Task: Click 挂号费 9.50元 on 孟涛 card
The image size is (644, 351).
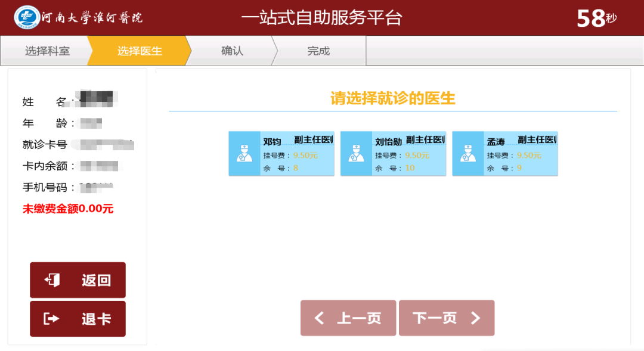Action: pyautogui.click(x=514, y=155)
